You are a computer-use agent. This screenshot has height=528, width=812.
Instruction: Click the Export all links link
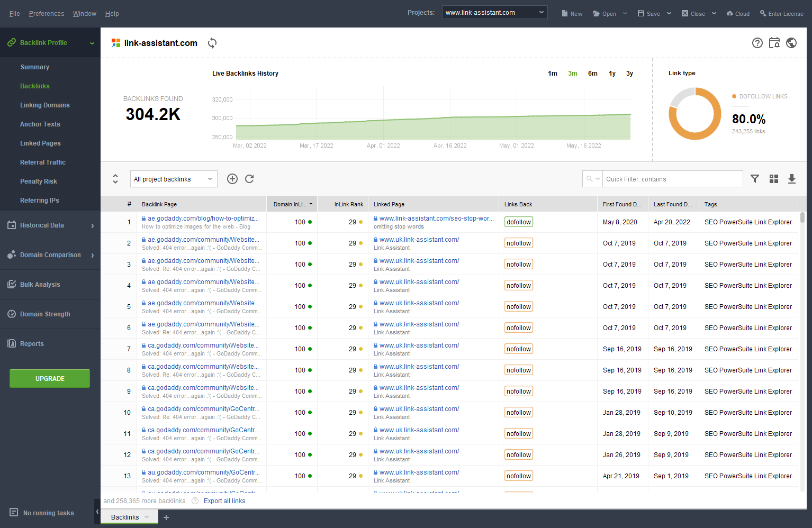(x=224, y=501)
